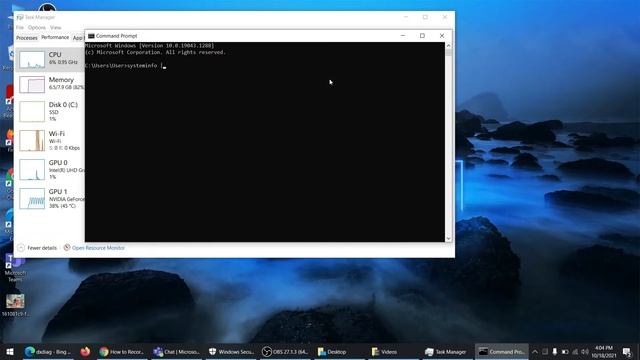Switch to OBS 27.1.3 taskbar item
640x360 pixels.
285,351
